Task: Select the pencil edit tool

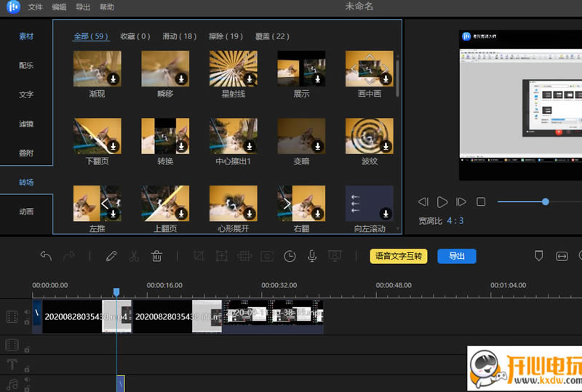Action: coord(111,256)
